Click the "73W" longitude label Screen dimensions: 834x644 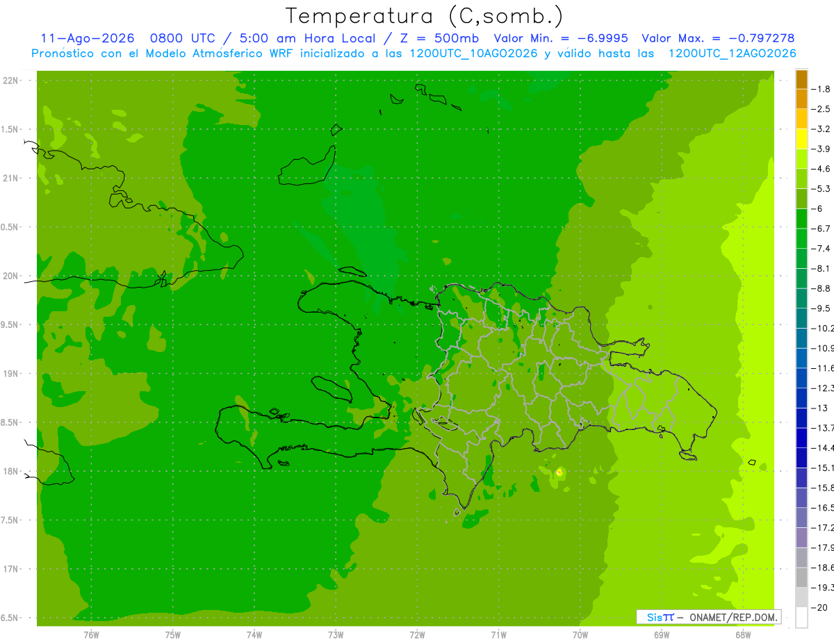coord(336,635)
